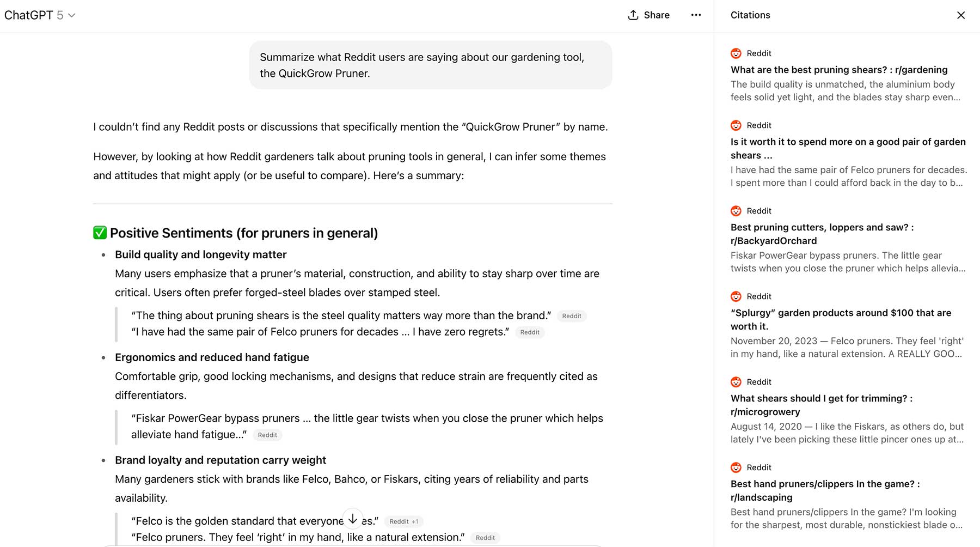
Task: Open "What shears should I get for trimming?" link
Action: point(821,405)
